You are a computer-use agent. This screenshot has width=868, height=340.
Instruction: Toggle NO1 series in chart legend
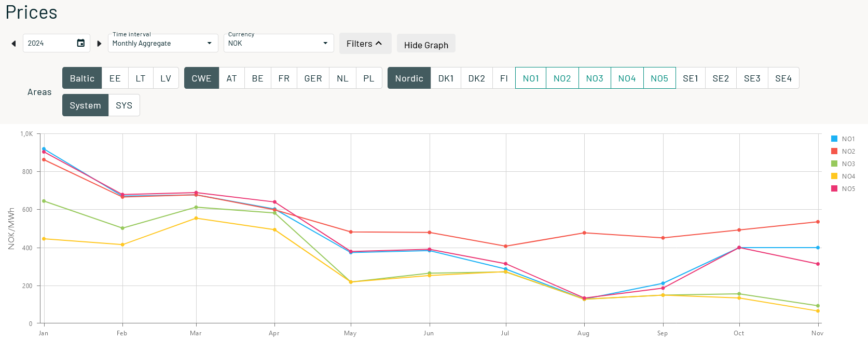point(843,139)
